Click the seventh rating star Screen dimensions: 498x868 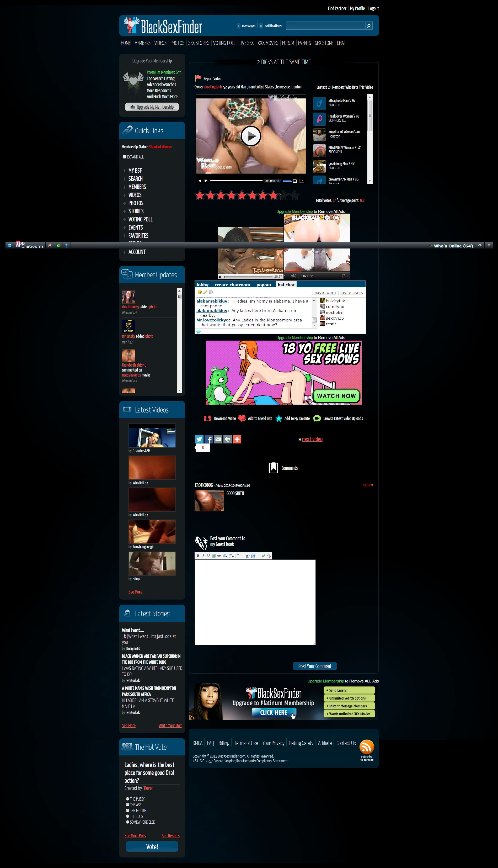(x=263, y=196)
